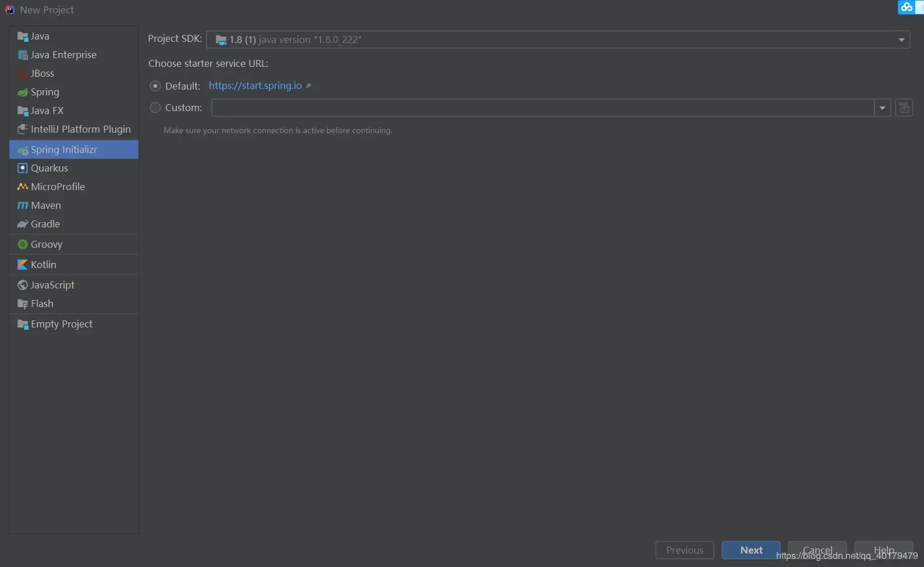Click the icon beside the Custom URL field
Image resolution: width=924 pixels, height=567 pixels.
[904, 108]
